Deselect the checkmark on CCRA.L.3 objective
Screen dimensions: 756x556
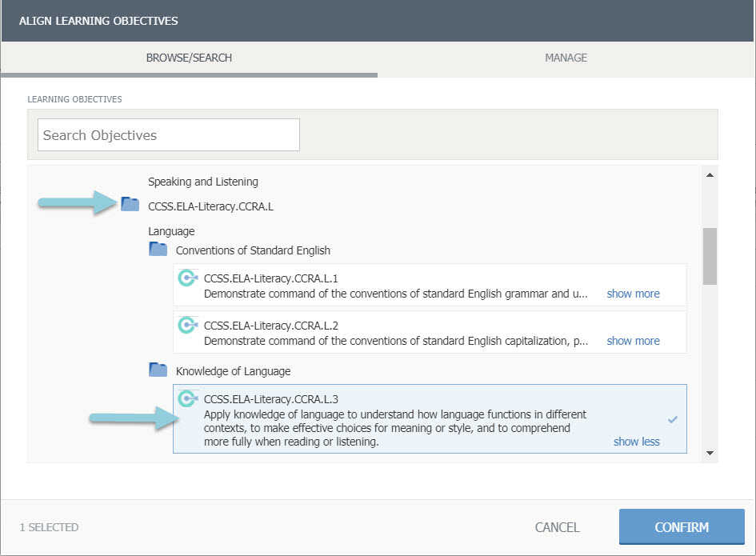pyautogui.click(x=673, y=419)
